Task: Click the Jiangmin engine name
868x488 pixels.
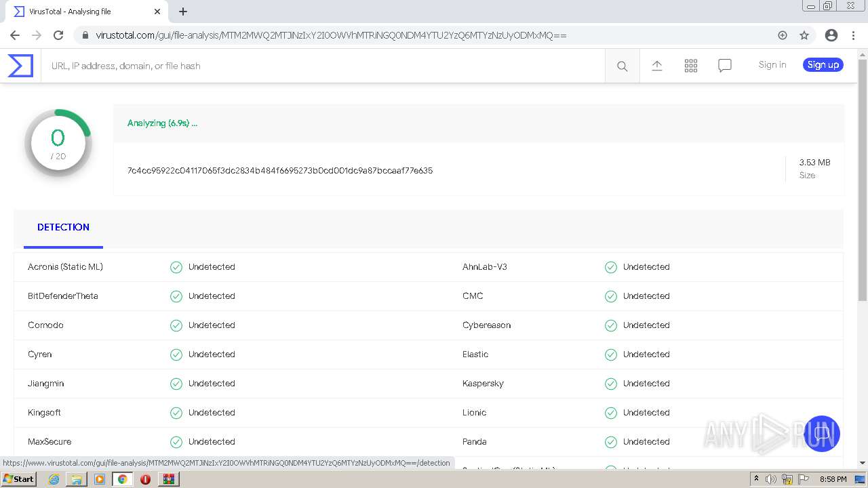Action: (46, 384)
